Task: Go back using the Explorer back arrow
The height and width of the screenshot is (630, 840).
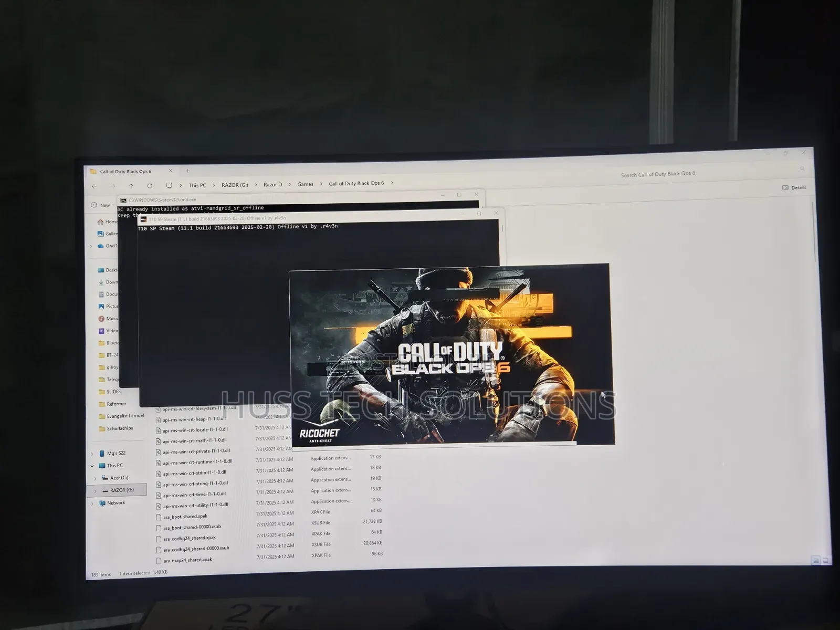Action: pos(94,186)
